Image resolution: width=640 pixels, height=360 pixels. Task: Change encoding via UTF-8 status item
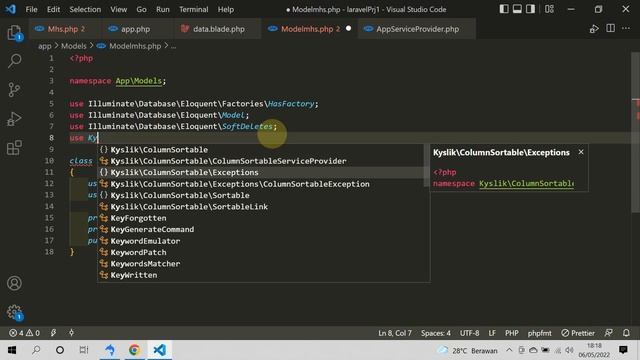tap(469, 333)
